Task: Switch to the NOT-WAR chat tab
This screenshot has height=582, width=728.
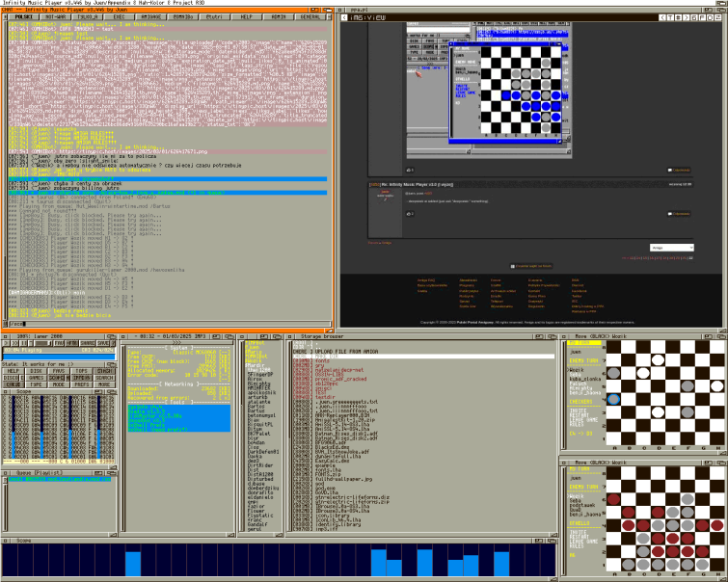Action: tap(55, 16)
